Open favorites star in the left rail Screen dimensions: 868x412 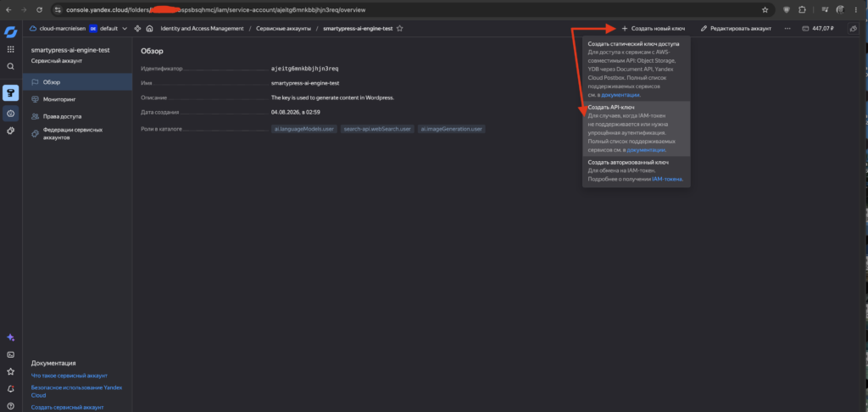click(x=10, y=371)
